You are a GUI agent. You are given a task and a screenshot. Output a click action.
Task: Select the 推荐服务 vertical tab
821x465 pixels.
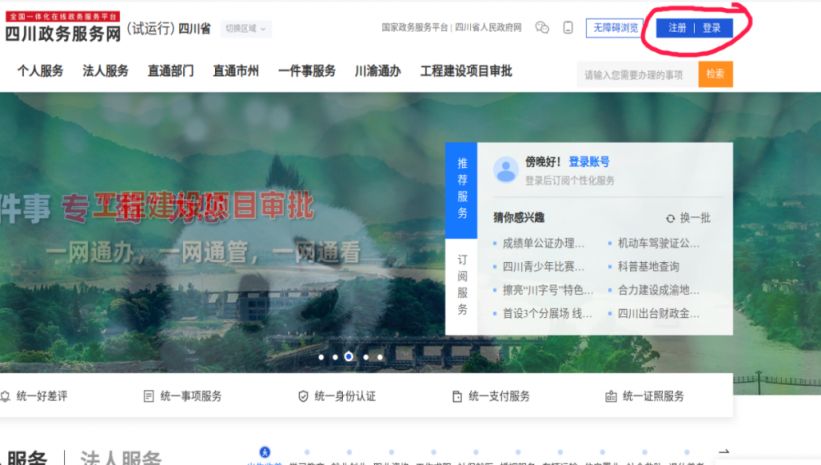461,189
